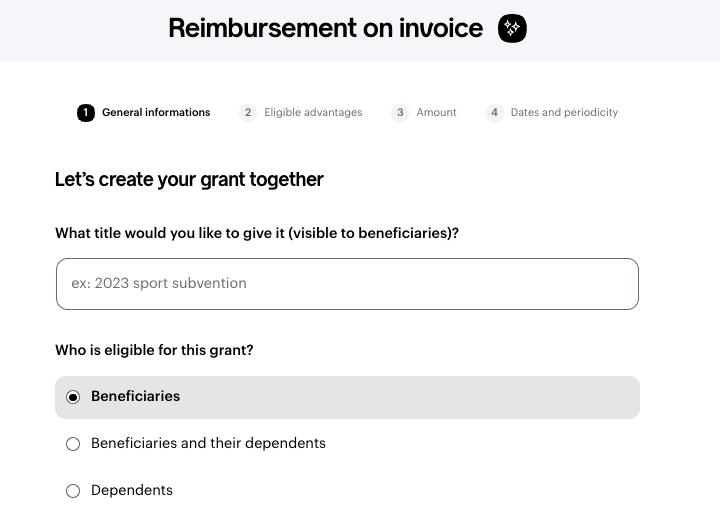Go to the General informations step
720x526 pixels.
pyautogui.click(x=156, y=113)
